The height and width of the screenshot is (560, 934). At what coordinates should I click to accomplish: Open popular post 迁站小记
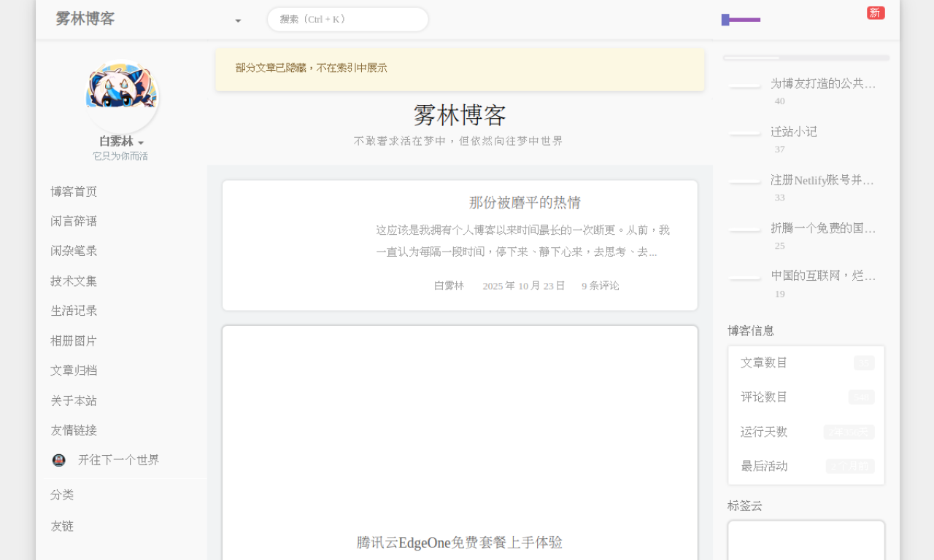794,132
